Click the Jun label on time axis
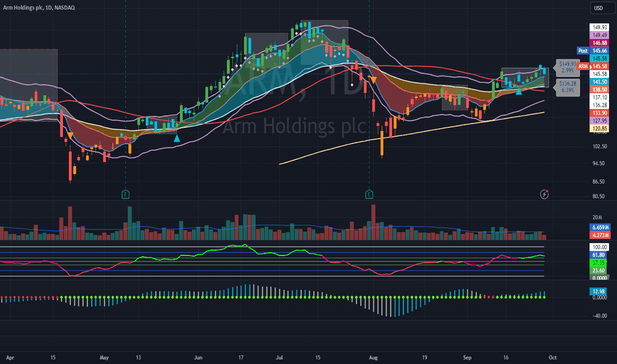The height and width of the screenshot is (364, 617). (x=198, y=357)
